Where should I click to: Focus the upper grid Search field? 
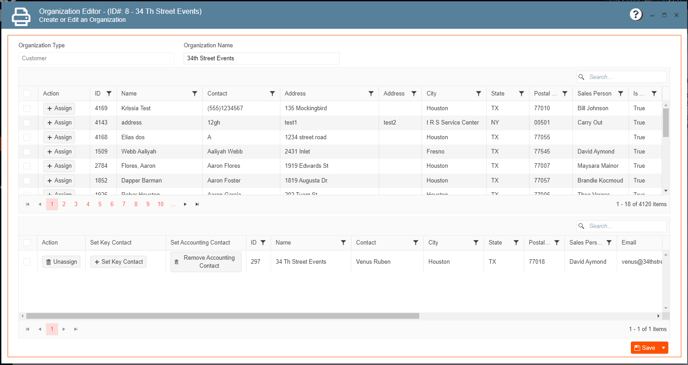click(621, 77)
